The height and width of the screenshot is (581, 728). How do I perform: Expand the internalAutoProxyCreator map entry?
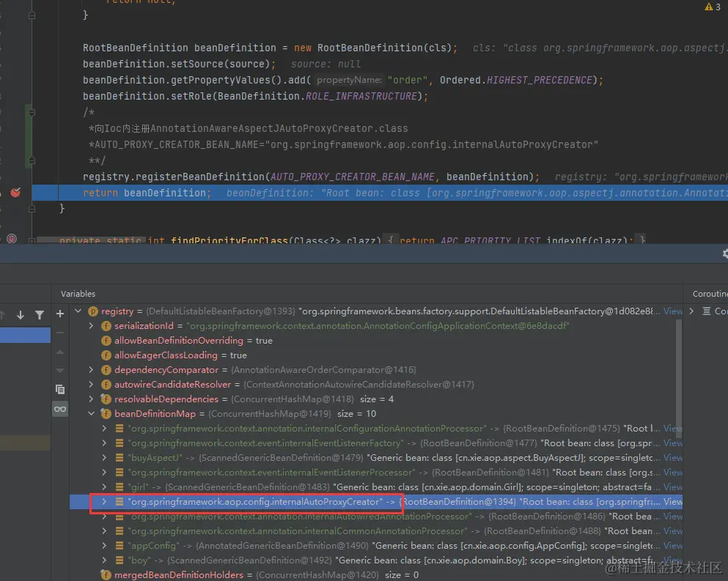pyautogui.click(x=104, y=502)
